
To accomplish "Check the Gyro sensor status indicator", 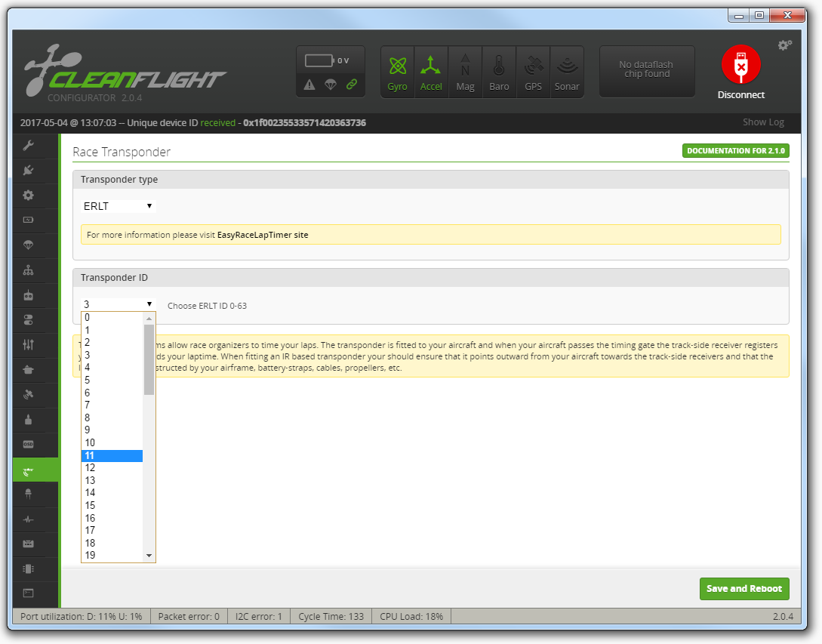I will pos(397,71).
